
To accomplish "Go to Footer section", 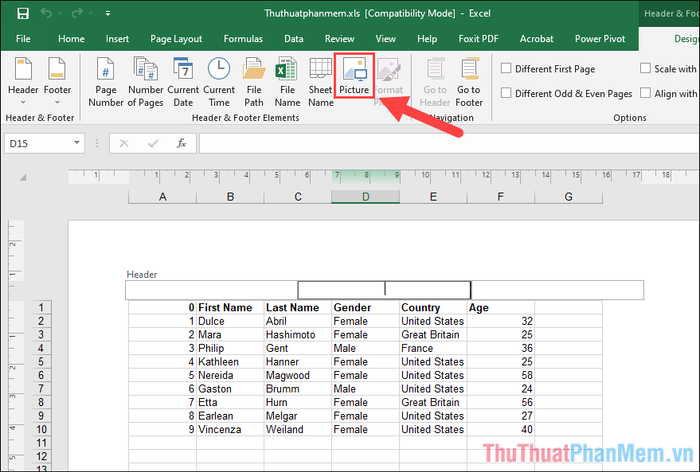I will point(469,81).
